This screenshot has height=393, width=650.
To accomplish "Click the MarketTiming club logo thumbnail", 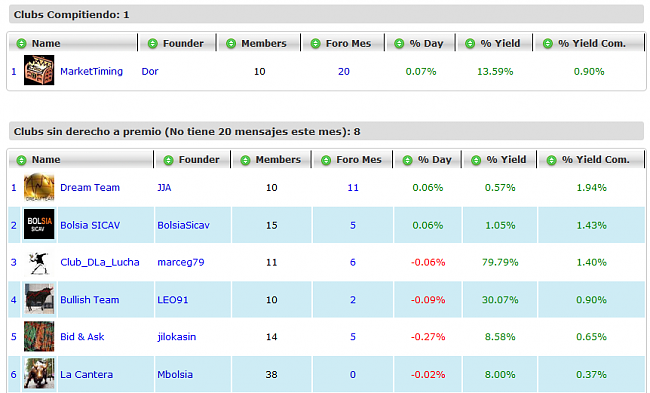I will (39, 70).
